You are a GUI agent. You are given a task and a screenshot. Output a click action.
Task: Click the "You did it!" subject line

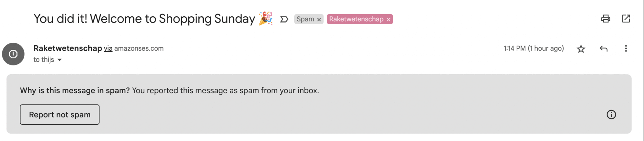pyautogui.click(x=144, y=19)
